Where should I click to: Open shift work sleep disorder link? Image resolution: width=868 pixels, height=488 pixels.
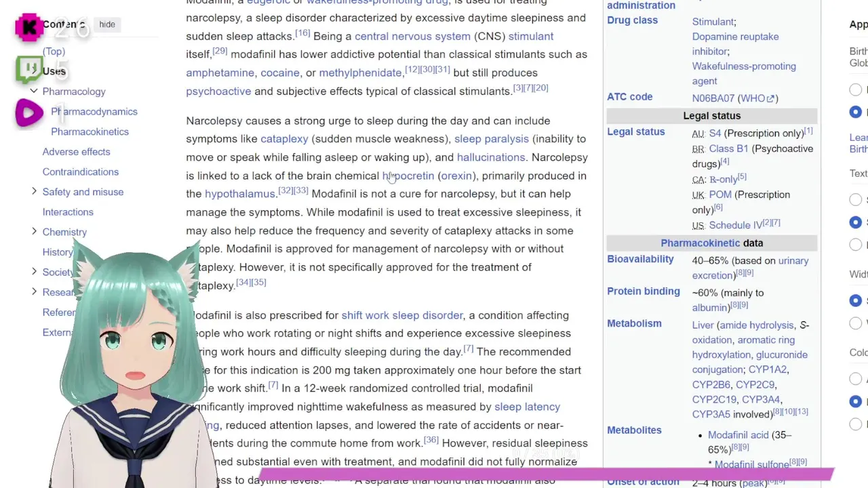pos(402,315)
